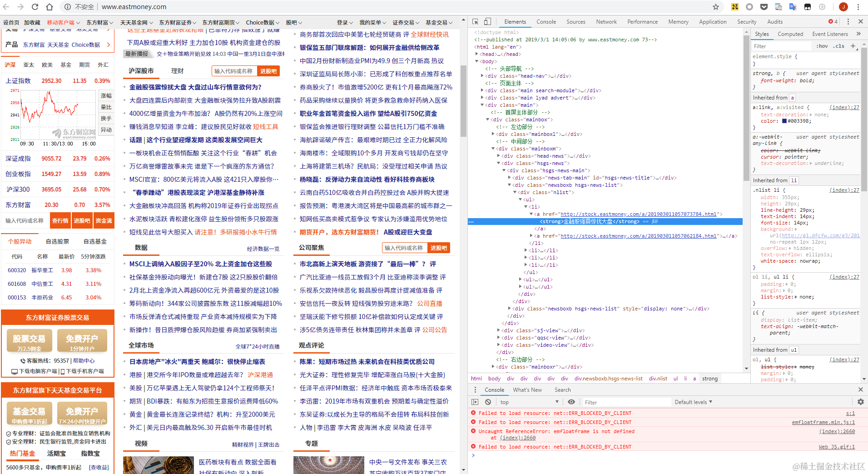
Task: Open the top JavaScript context dropdown
Action: (x=529, y=402)
